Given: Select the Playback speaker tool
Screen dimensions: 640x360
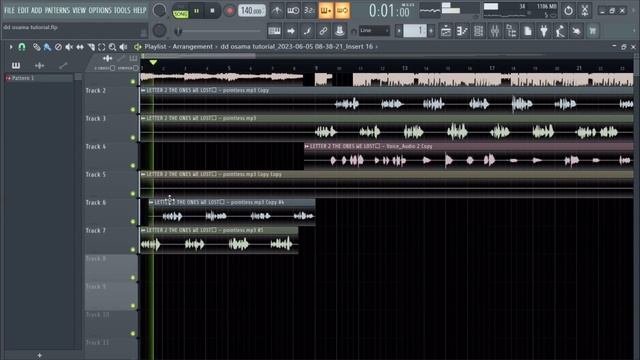Looking at the screenshot, I should [123, 47].
